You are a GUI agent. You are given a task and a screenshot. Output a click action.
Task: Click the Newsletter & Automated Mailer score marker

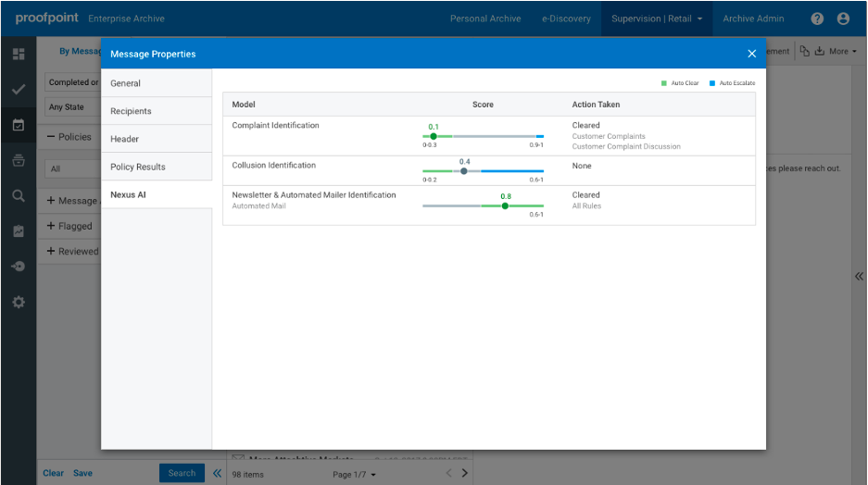pyautogui.click(x=505, y=205)
